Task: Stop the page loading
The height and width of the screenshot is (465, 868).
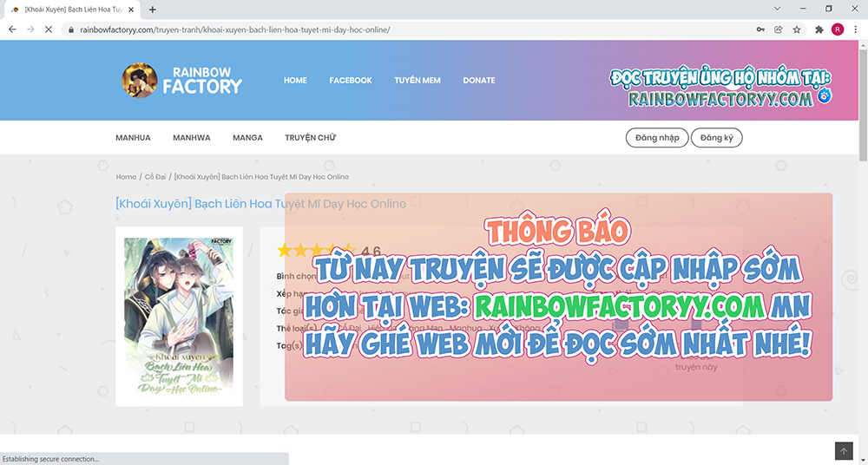Action: point(49,29)
